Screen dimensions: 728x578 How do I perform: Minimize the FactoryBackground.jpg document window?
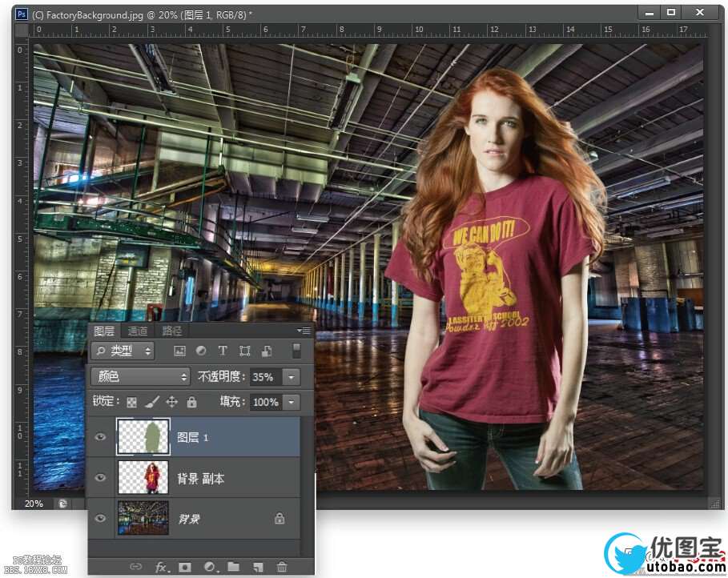point(650,13)
